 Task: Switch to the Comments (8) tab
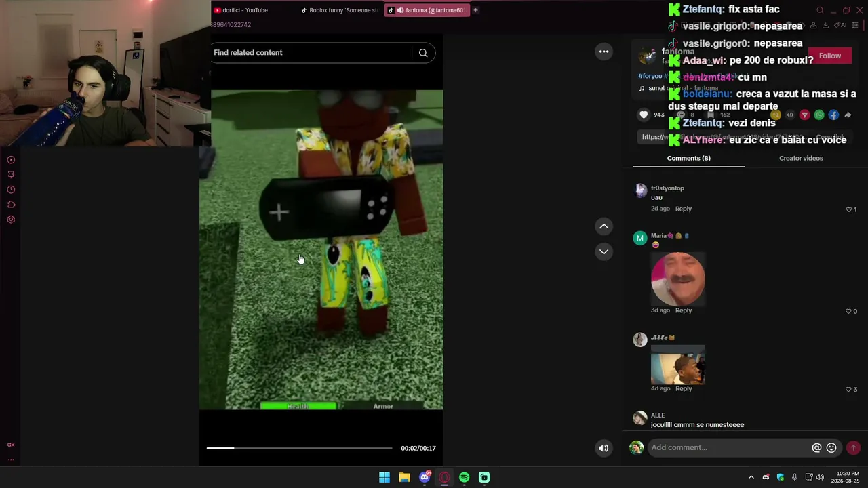click(688, 158)
